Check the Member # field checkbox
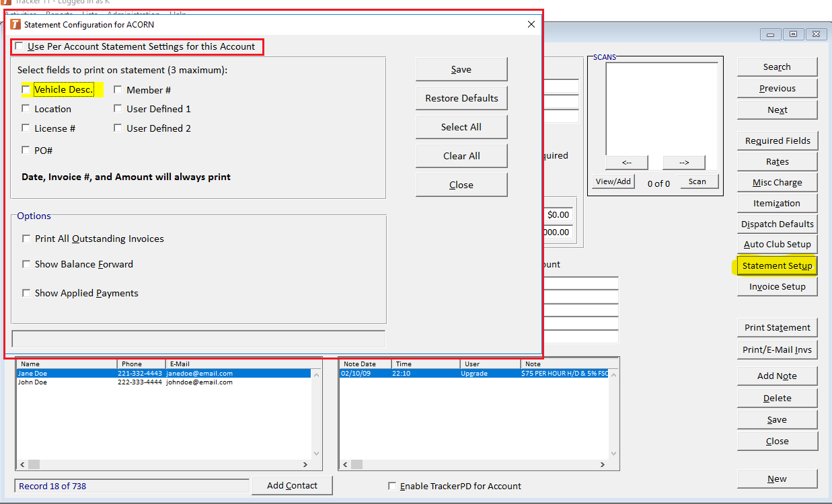Screen dimensions: 832x504 pos(118,89)
